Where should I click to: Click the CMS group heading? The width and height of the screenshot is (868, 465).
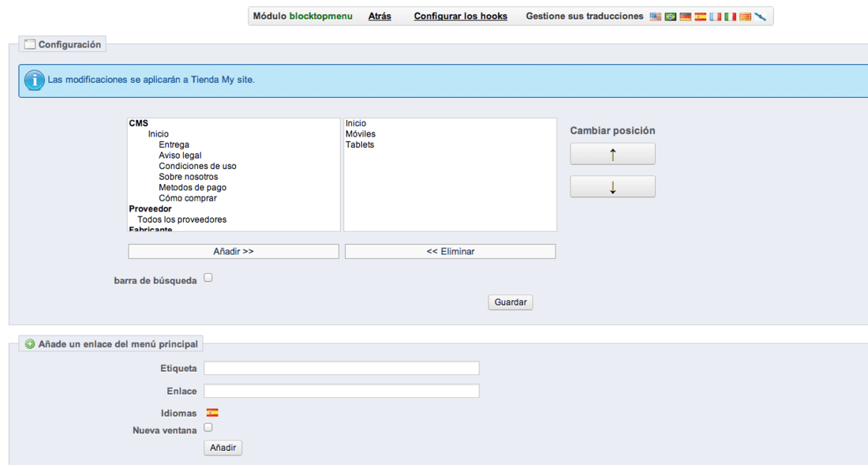click(x=138, y=123)
